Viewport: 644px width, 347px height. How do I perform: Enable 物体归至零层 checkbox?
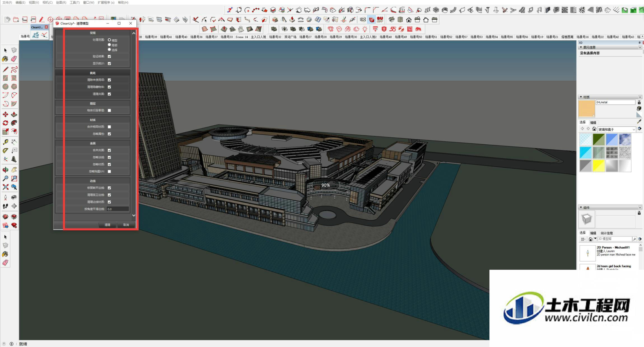click(109, 111)
